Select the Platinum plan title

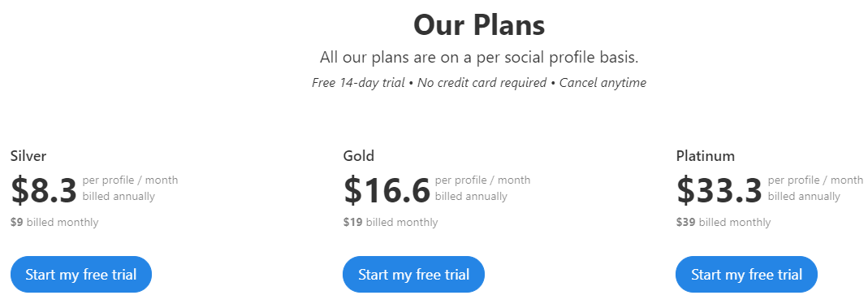coord(706,156)
